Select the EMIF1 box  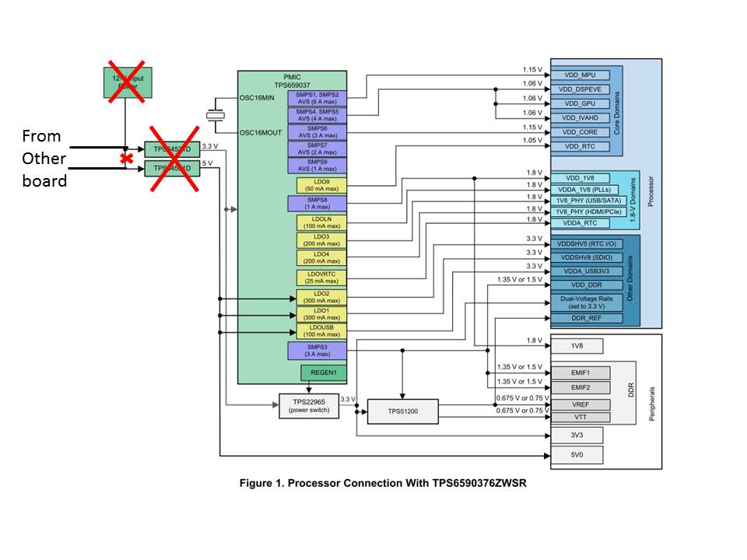(x=580, y=373)
